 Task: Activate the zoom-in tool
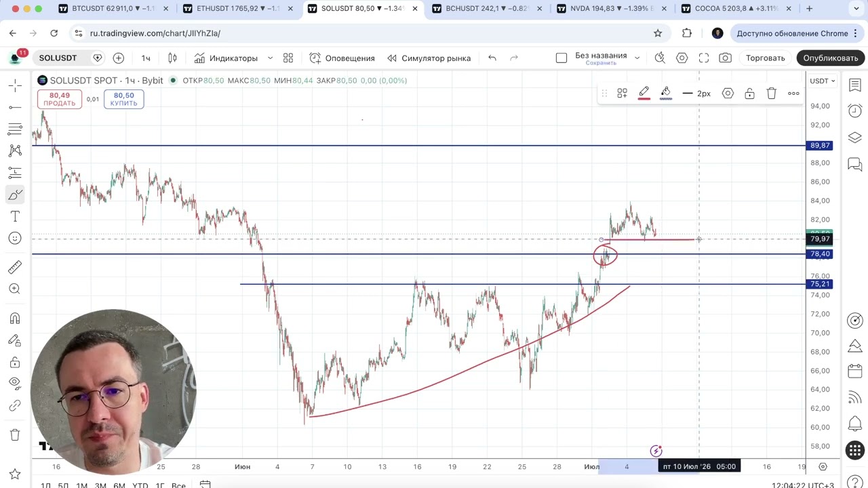tap(15, 289)
